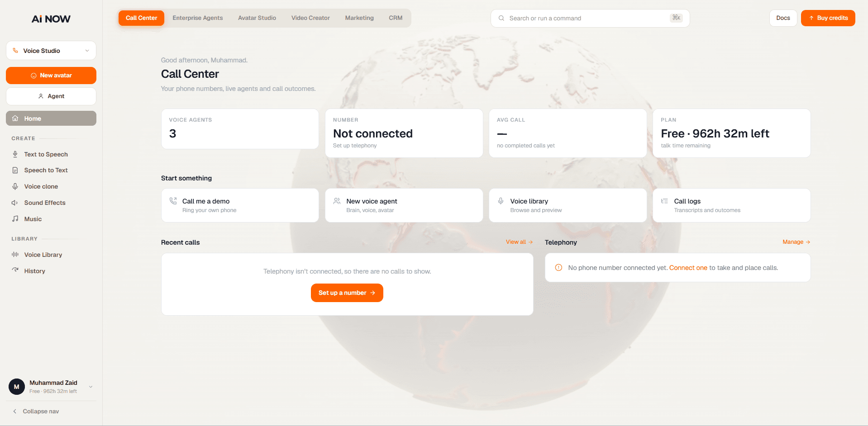Click the Set up a number button
Screen dimensions: 868x426
point(347,293)
